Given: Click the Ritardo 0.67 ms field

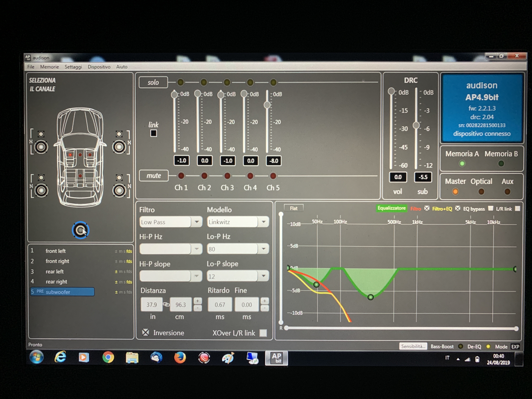Looking at the screenshot, I should tap(220, 305).
